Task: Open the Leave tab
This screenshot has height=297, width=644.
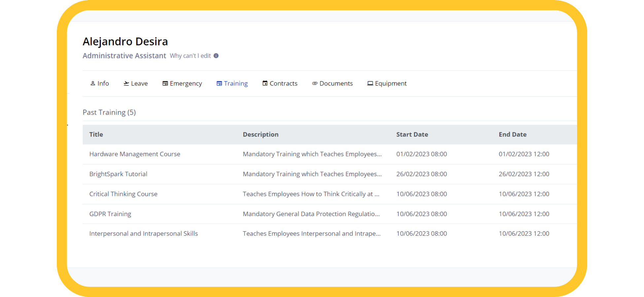Action: coord(139,83)
